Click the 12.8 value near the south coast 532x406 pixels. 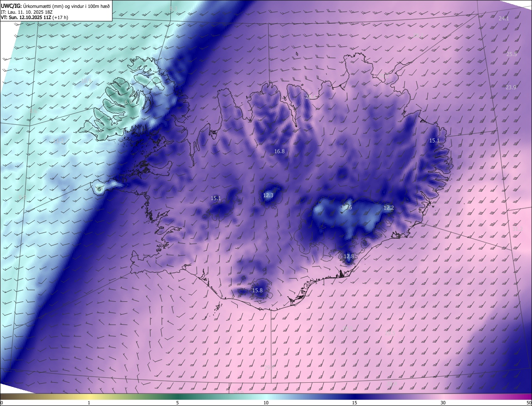(349, 256)
